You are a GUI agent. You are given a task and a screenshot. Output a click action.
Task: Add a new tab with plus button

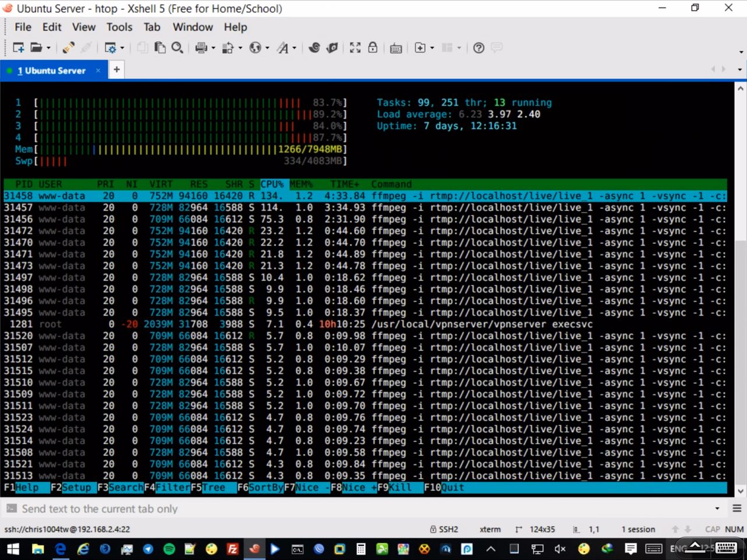point(117,69)
